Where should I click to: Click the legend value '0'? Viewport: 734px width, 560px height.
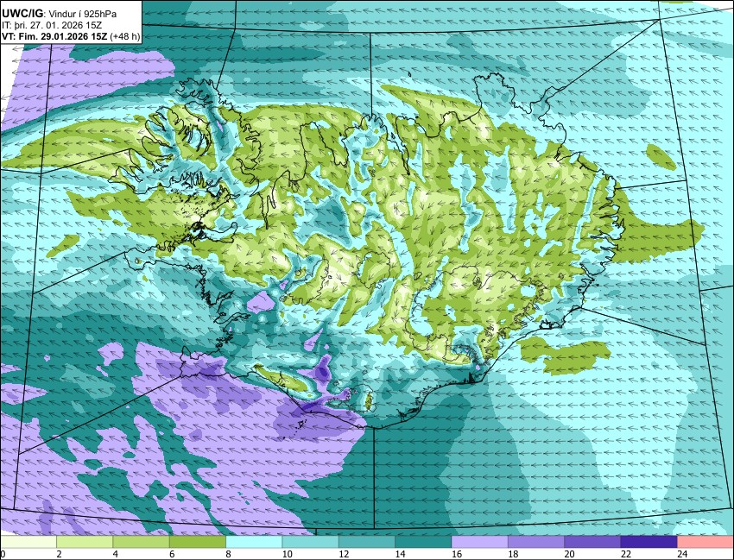coord(3,554)
